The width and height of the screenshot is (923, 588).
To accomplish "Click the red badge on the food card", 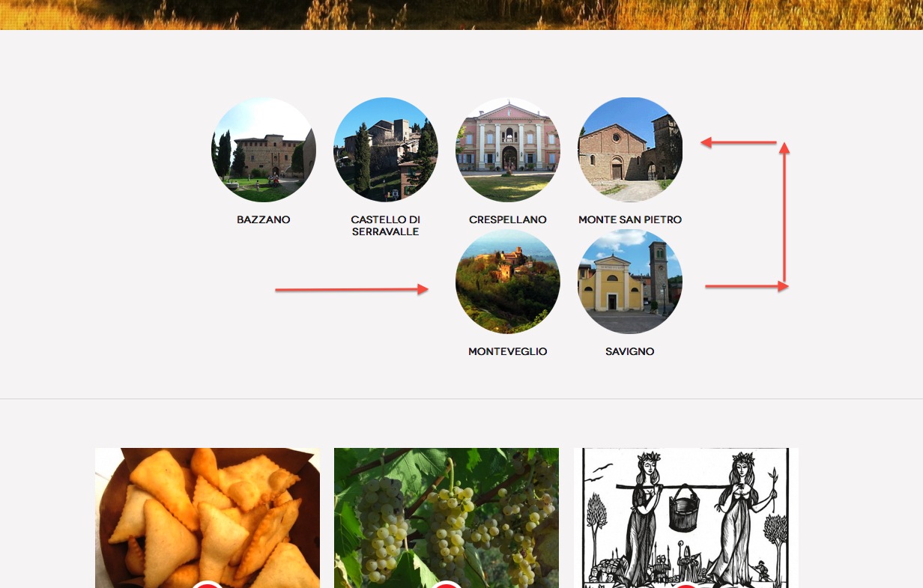I will [x=208, y=584].
